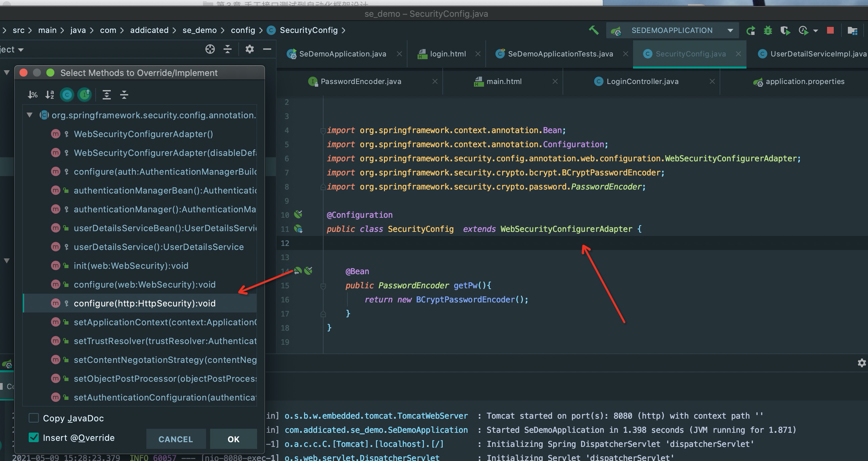The height and width of the screenshot is (461, 868).
Task: Collapse the org.springframework.security.config.annotation tree node
Action: [x=30, y=115]
